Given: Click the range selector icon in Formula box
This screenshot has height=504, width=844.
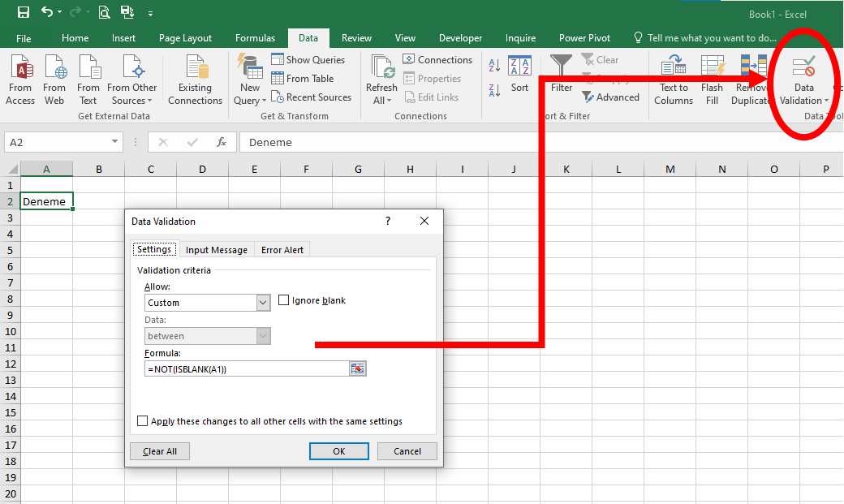Looking at the screenshot, I should click(358, 368).
